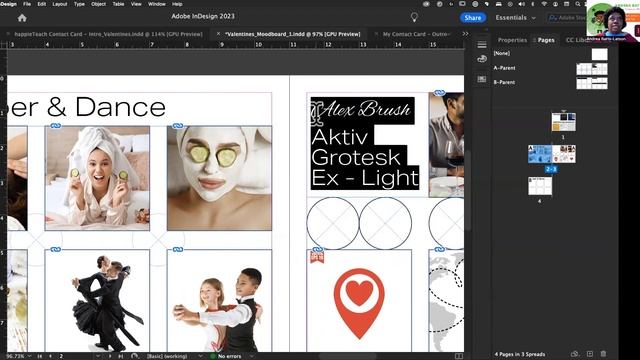This screenshot has height=360, width=640.
Task: Create a new page in Pages panel
Action: pos(590,354)
